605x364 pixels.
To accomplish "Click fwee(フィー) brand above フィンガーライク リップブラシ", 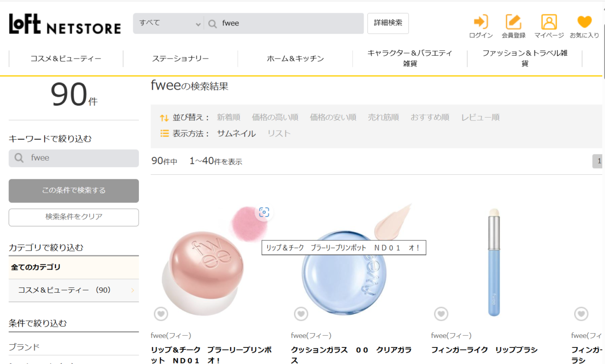I will pos(451,336).
